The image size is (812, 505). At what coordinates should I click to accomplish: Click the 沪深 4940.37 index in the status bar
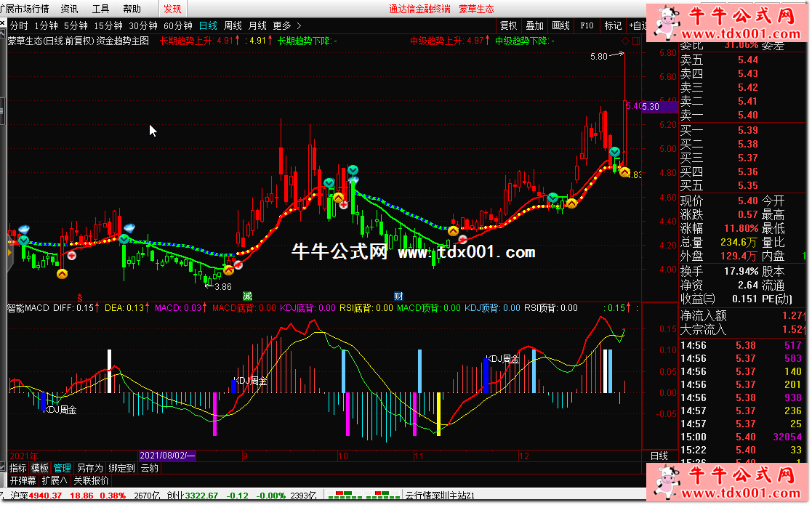[x=36, y=496]
